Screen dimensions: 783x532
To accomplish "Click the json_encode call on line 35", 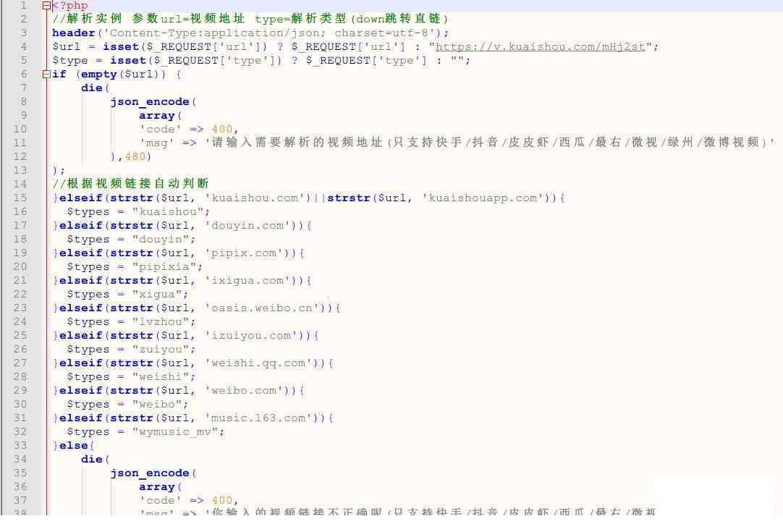I will [150, 473].
